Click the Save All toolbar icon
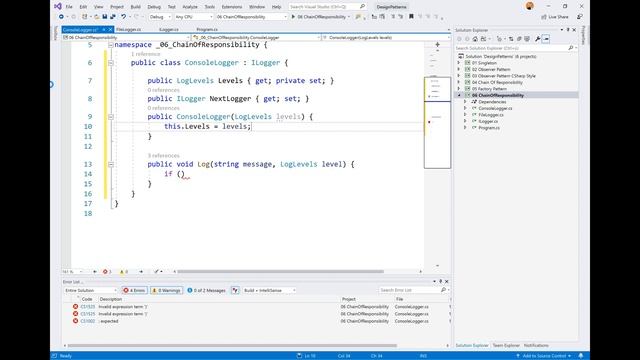Image resolution: width=640 pixels, height=360 pixels. click(113, 17)
